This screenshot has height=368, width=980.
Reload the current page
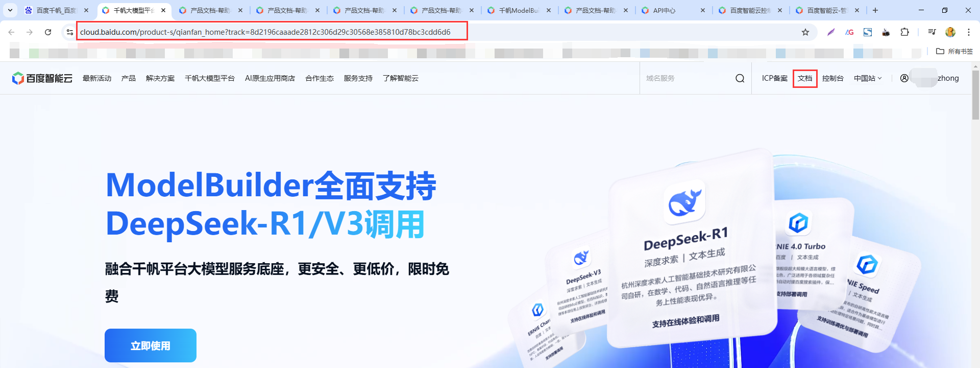tap(48, 32)
